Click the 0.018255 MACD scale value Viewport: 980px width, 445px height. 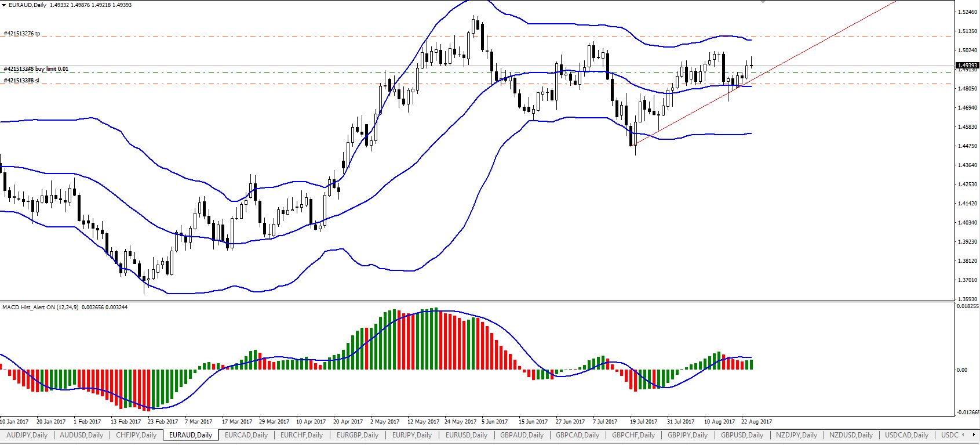click(968, 306)
